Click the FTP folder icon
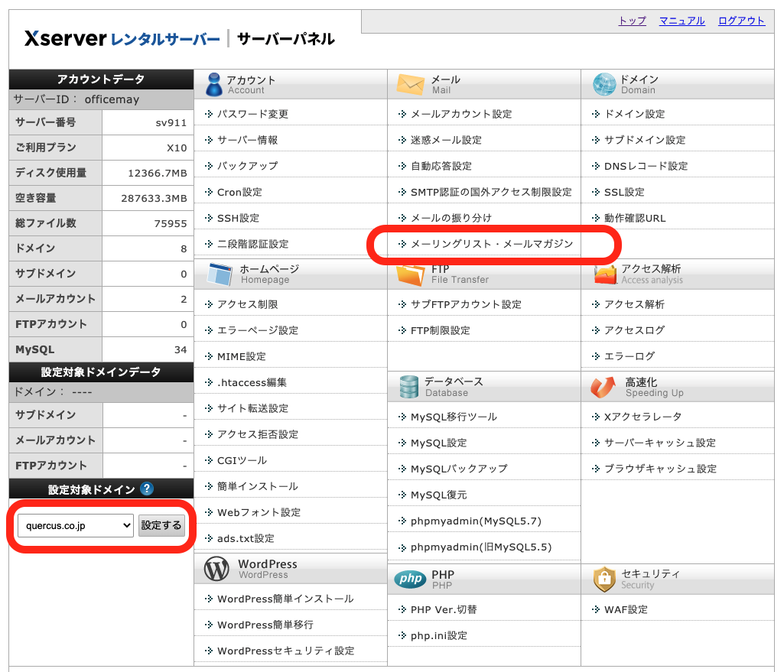Screen dimensions: 784x672 coord(411,274)
